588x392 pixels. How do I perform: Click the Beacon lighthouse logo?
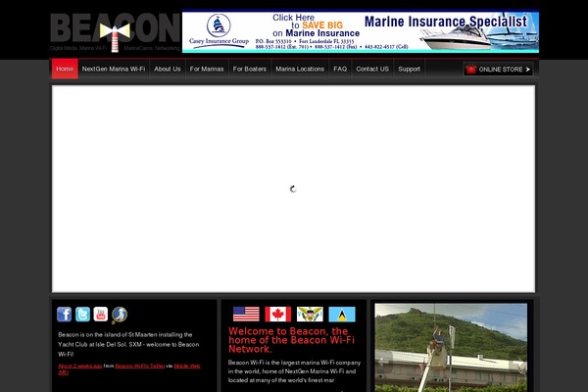pos(115,32)
